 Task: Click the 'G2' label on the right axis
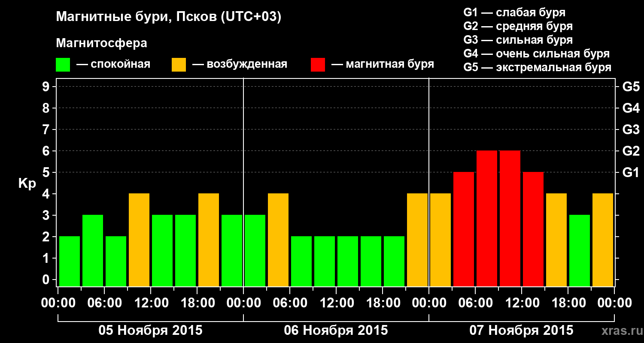tap(631, 151)
